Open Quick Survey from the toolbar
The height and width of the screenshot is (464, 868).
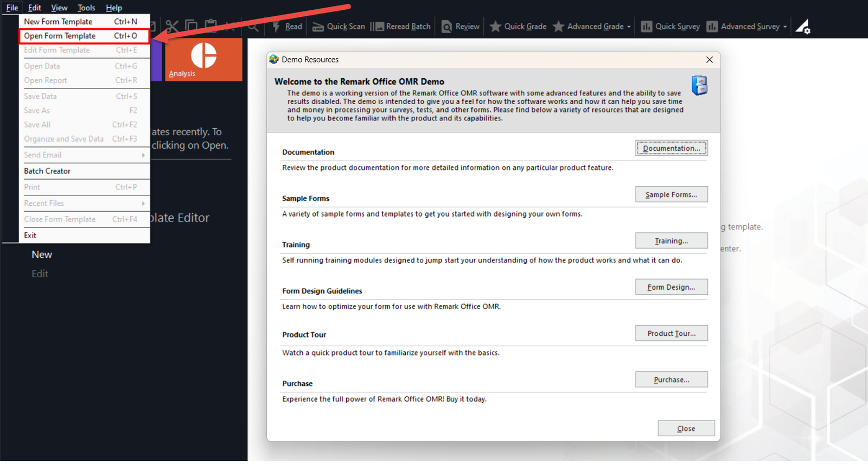[671, 27]
